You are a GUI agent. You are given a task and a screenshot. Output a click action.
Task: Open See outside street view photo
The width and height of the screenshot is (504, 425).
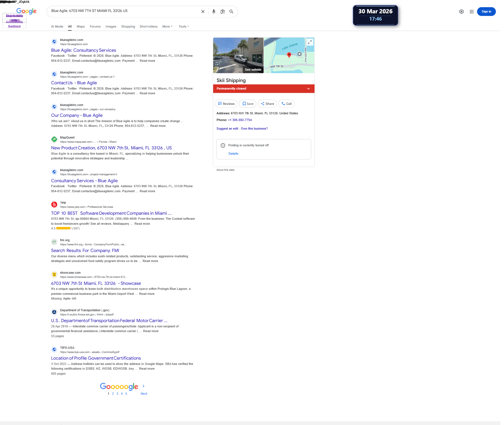click(x=238, y=55)
